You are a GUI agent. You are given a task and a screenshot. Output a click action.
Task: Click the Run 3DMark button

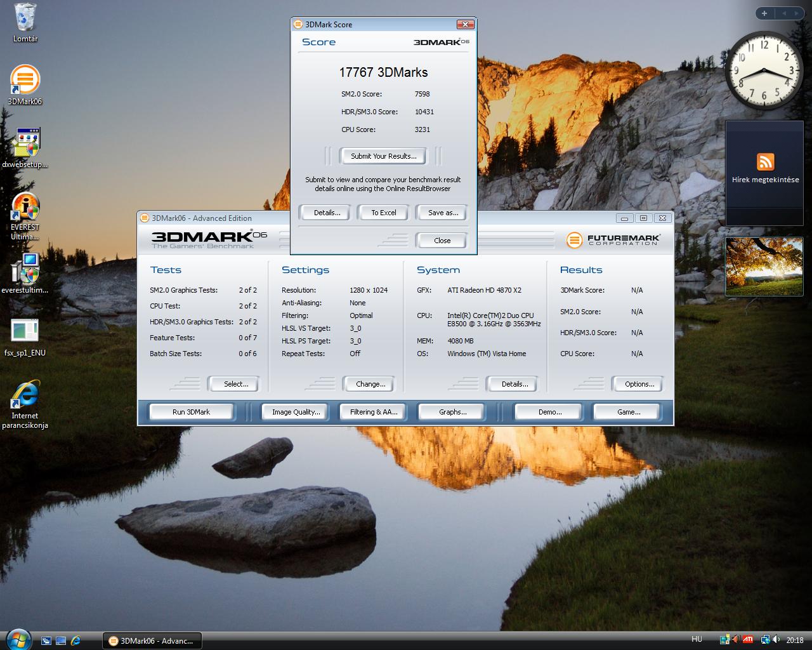191,412
